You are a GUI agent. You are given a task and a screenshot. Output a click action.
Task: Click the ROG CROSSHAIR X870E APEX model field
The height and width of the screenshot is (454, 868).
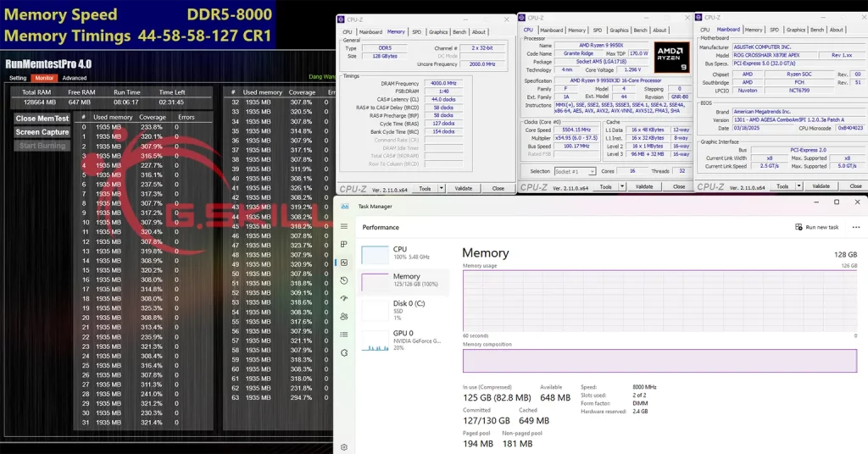774,55
